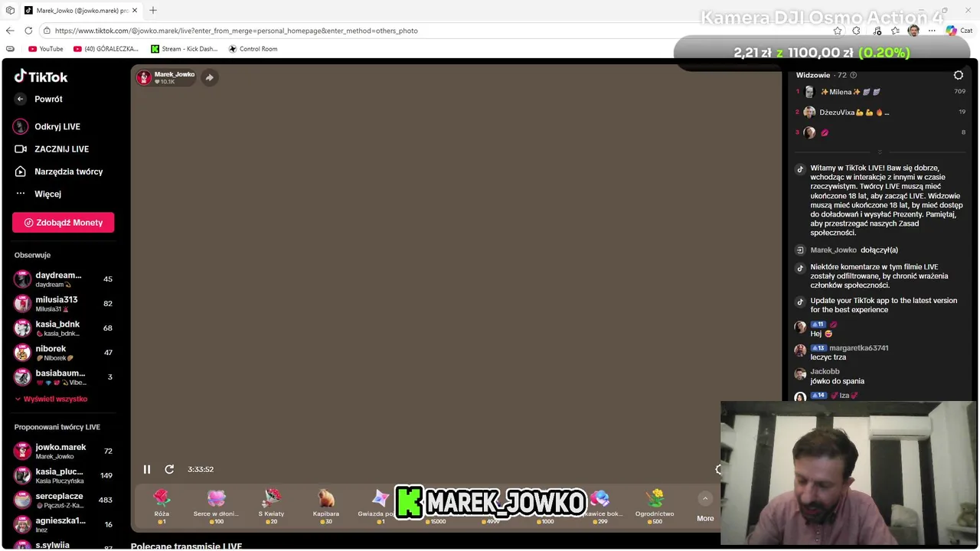Refresh the page in browser
Viewport: 980px width, 551px height.
tap(28, 31)
